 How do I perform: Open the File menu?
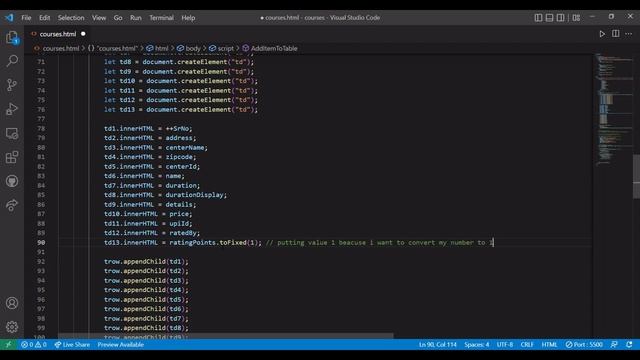26,18
